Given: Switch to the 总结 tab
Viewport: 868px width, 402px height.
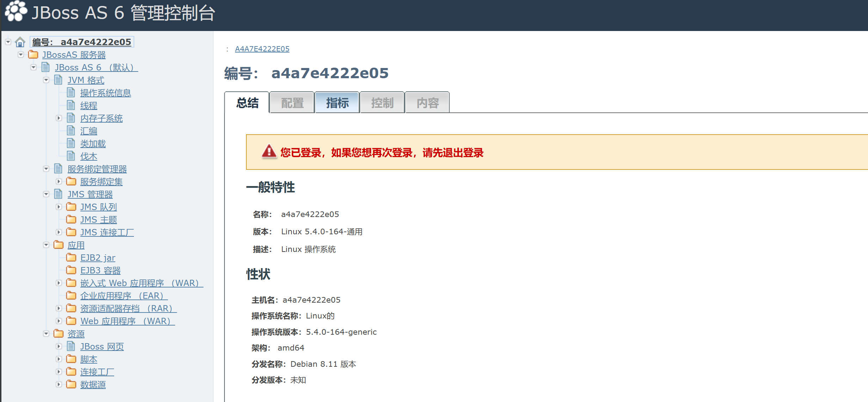Looking at the screenshot, I should pyautogui.click(x=247, y=103).
